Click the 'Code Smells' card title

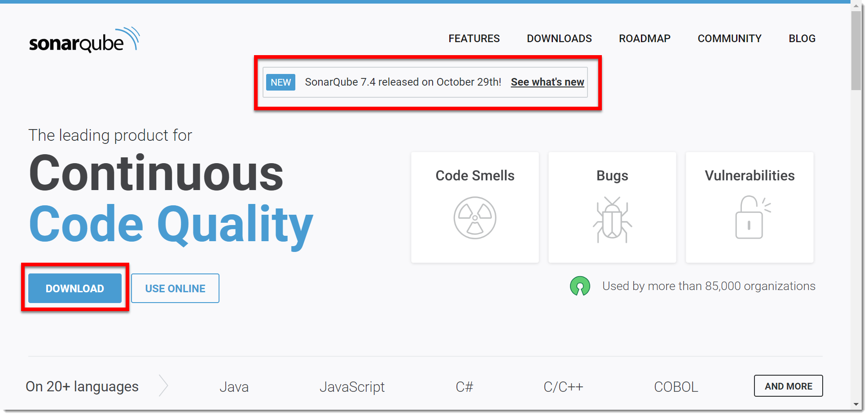pos(475,176)
